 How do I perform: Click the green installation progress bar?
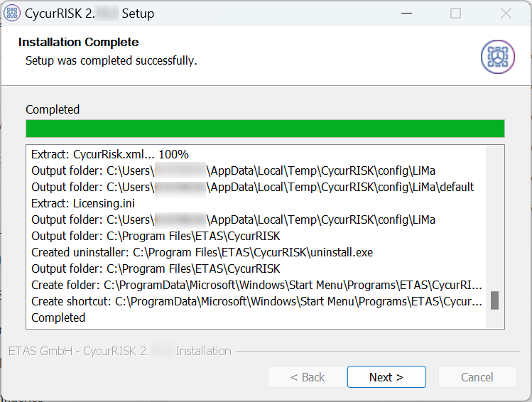[265, 129]
